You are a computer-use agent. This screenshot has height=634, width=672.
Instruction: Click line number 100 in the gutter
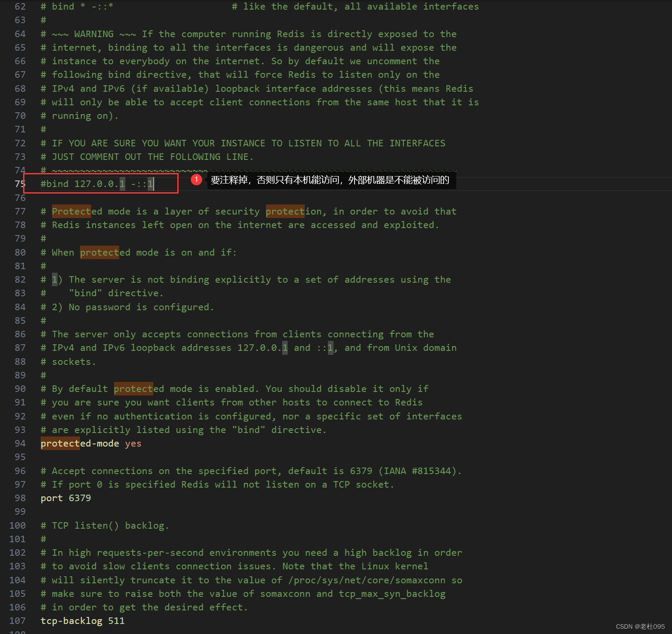point(17,526)
